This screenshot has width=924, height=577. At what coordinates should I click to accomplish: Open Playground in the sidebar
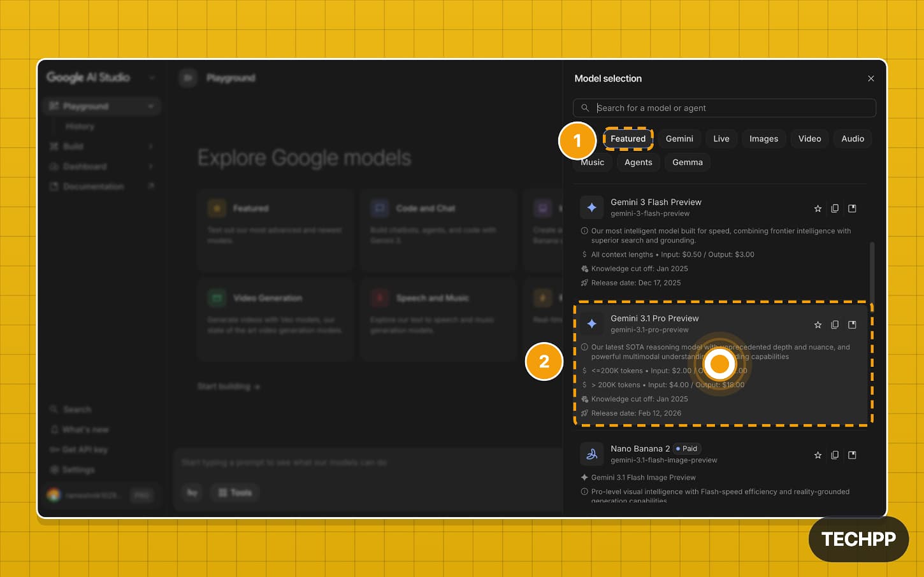102,106
